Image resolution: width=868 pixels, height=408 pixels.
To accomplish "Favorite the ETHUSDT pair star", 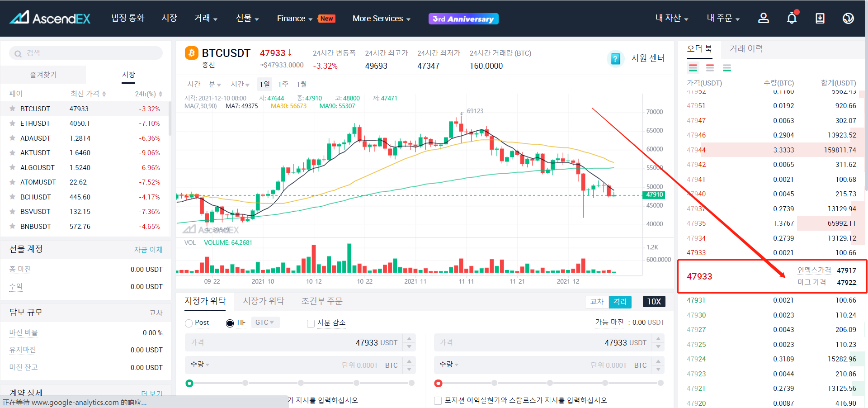I will tap(13, 123).
